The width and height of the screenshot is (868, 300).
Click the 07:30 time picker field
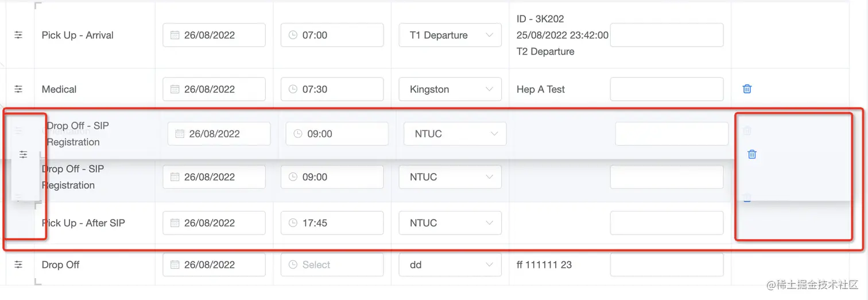point(332,89)
